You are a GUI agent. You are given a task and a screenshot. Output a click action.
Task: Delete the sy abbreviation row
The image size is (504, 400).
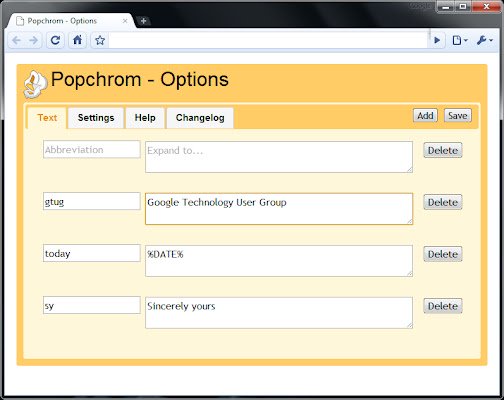[x=443, y=306]
